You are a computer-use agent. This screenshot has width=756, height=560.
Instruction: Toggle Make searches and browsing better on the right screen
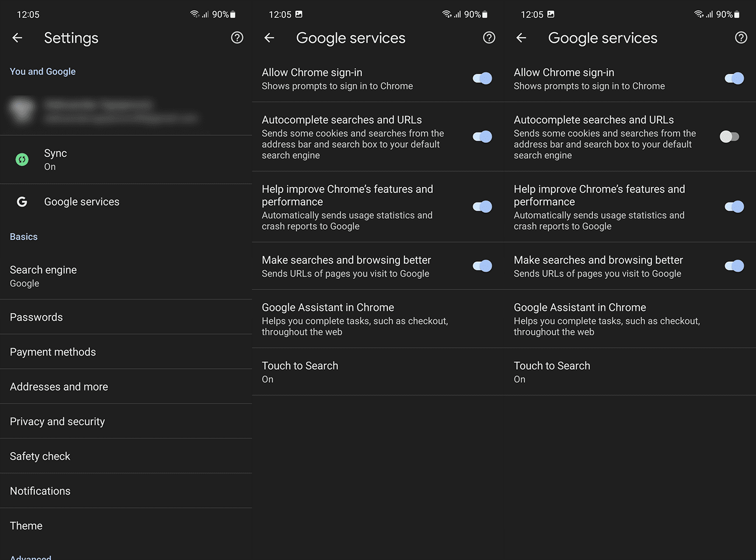[x=734, y=266]
